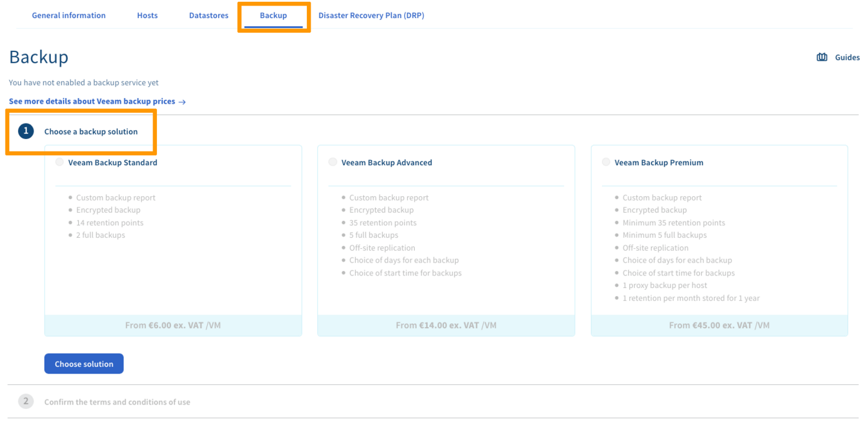Go to the Datastores tab
Screen dimensions: 868x427
208,16
